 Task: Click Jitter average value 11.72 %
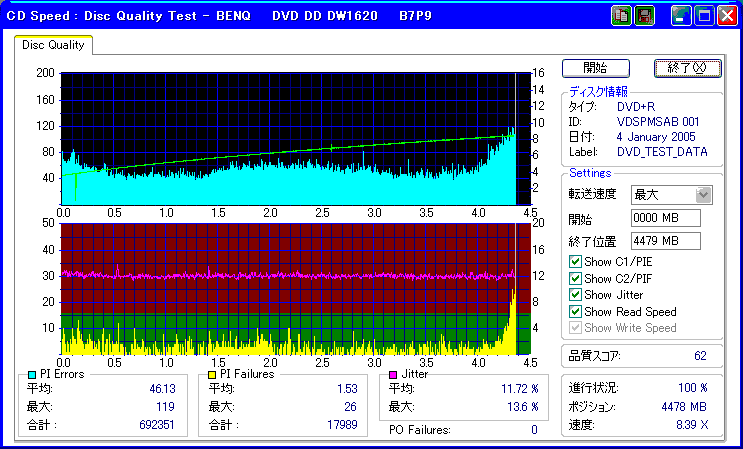coord(520,389)
